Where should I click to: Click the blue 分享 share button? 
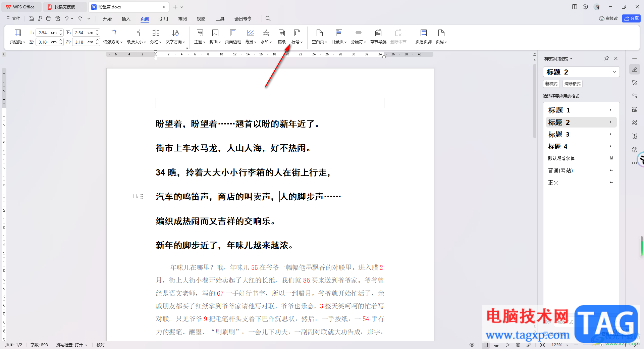[x=631, y=18]
